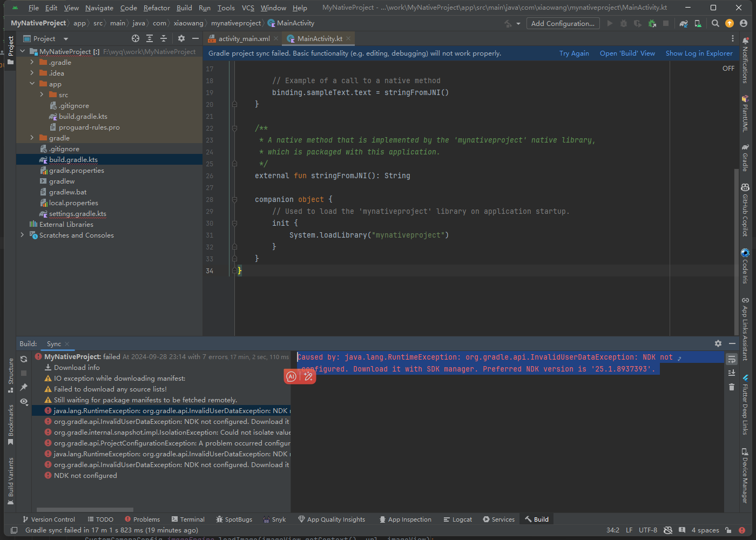
Task: Open the Gradle tool window on right
Action: tap(745, 158)
